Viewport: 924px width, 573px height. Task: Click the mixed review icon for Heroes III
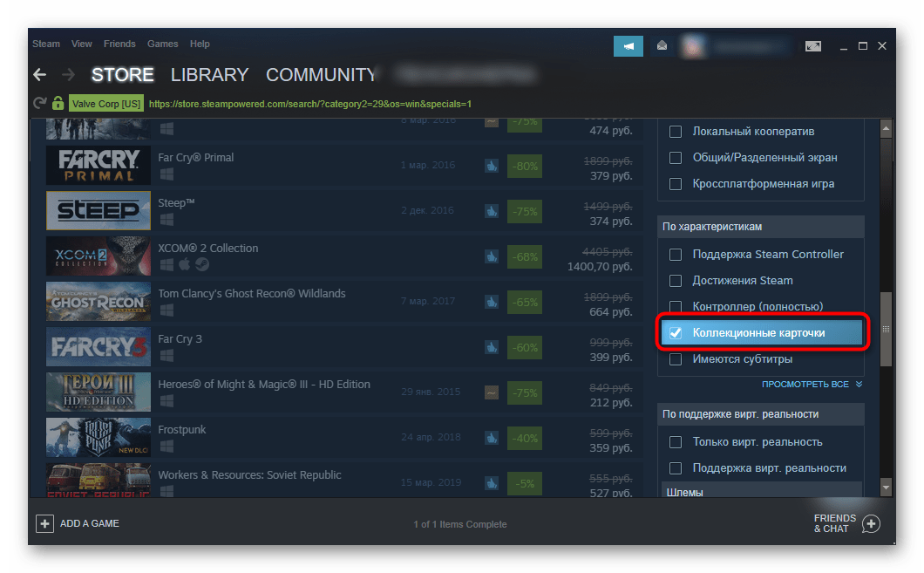(492, 392)
